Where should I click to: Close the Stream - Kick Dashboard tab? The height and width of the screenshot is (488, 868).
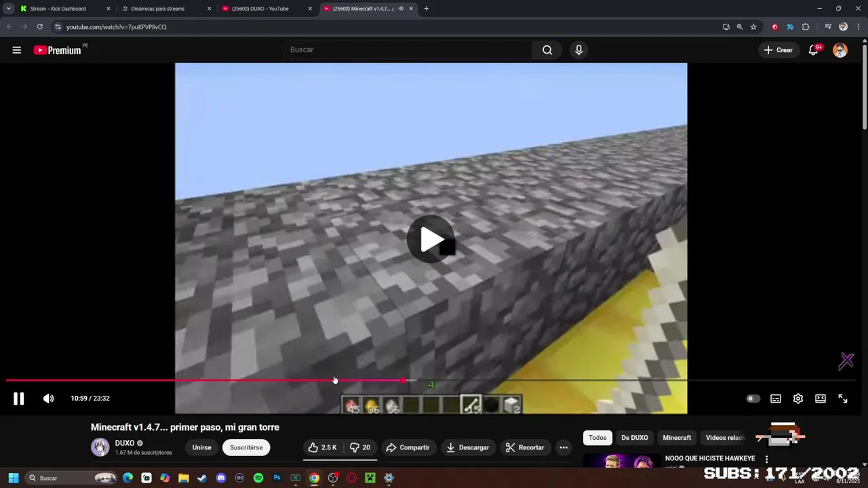click(x=108, y=9)
